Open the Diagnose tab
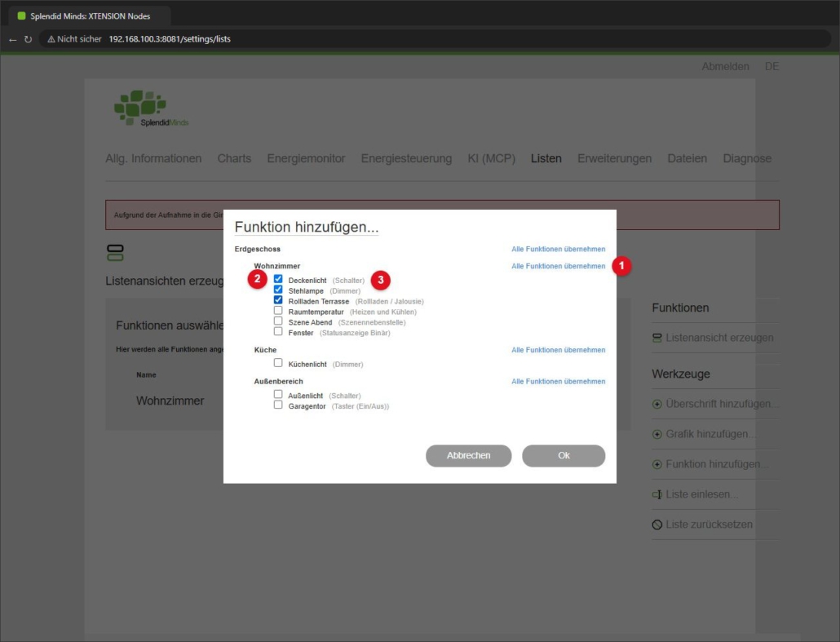Screen dimensions: 840x642 (747, 158)
